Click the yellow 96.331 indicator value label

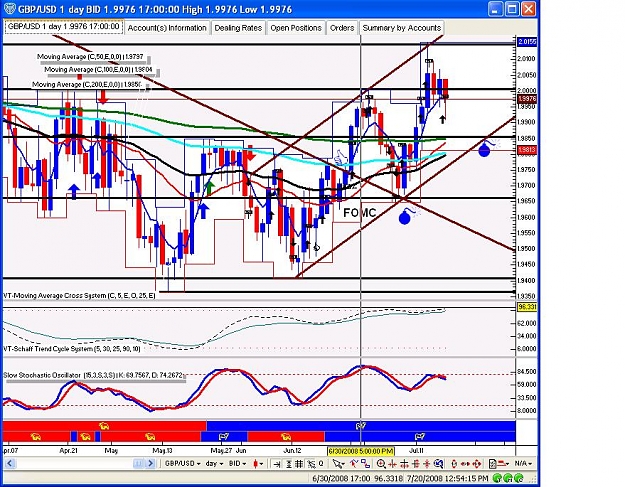[527, 307]
